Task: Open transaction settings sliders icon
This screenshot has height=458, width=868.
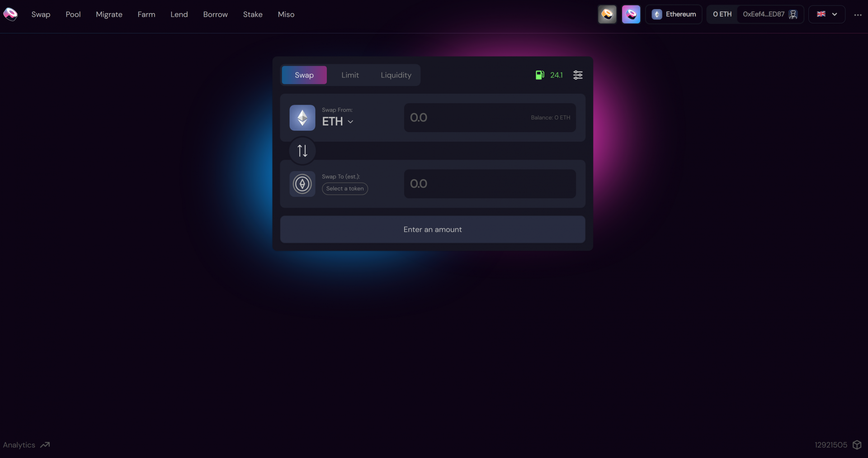Action: (578, 75)
